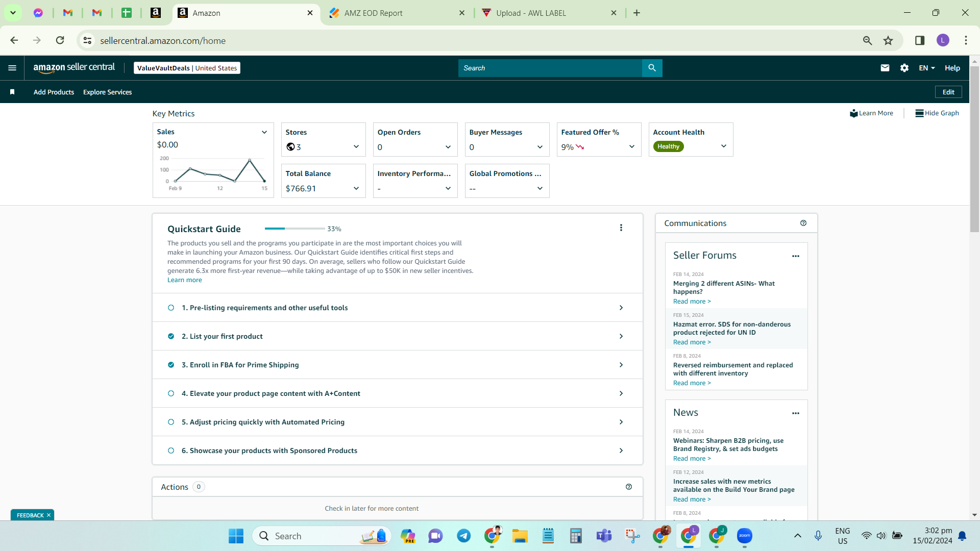
Task: View site information icon in address bar
Action: [88, 40]
